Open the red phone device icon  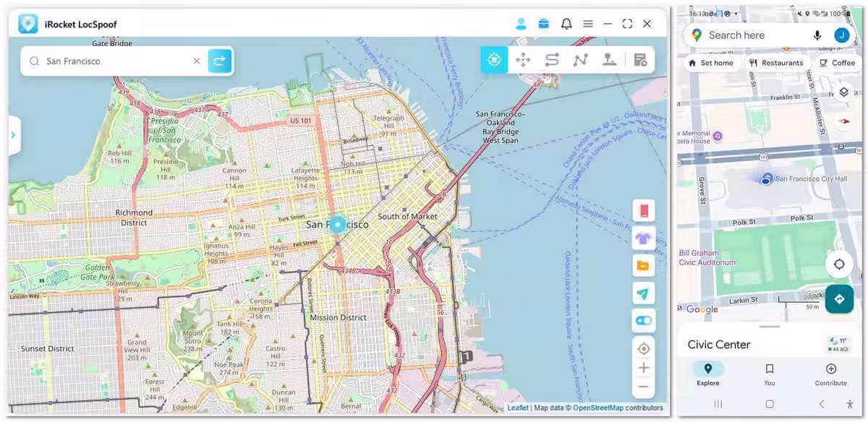643,211
